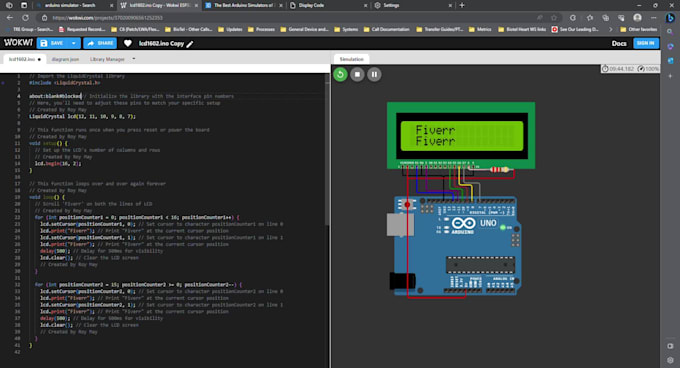This screenshot has height=368, width=680.
Task: Close the Display Code browser tab
Action: point(365,6)
